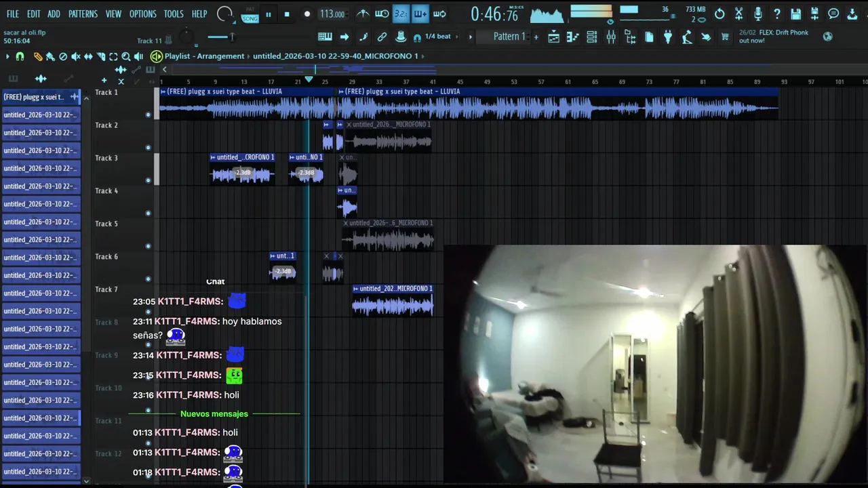The image size is (868, 488).
Task: Open the project info speech bubble icon
Action: pyautogui.click(x=833, y=14)
